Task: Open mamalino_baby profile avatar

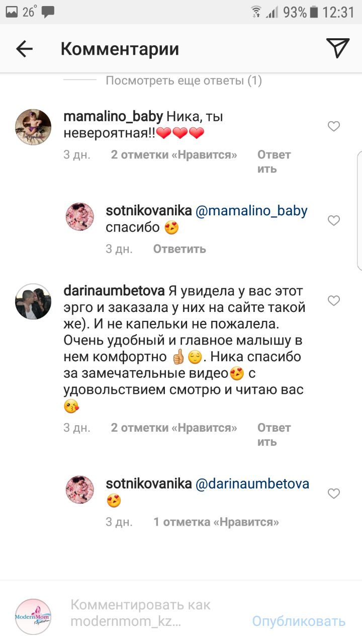Action: tap(33, 126)
